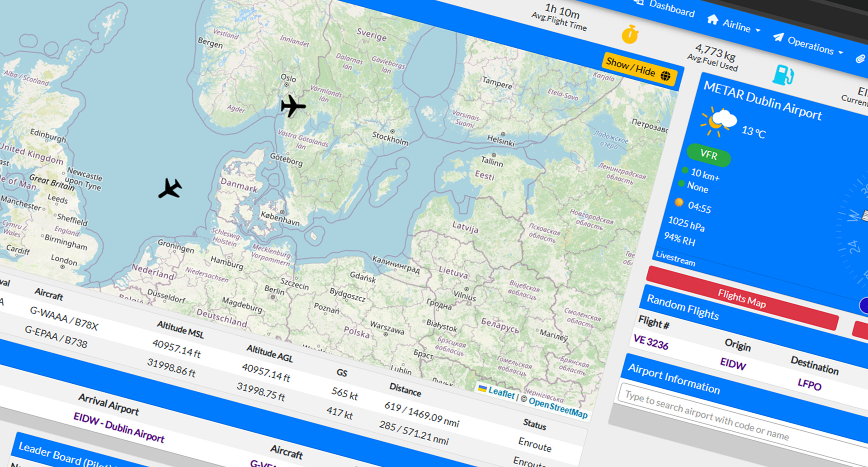Click the airplane marker over the North Sea
The height and width of the screenshot is (467, 868).
coord(170,188)
